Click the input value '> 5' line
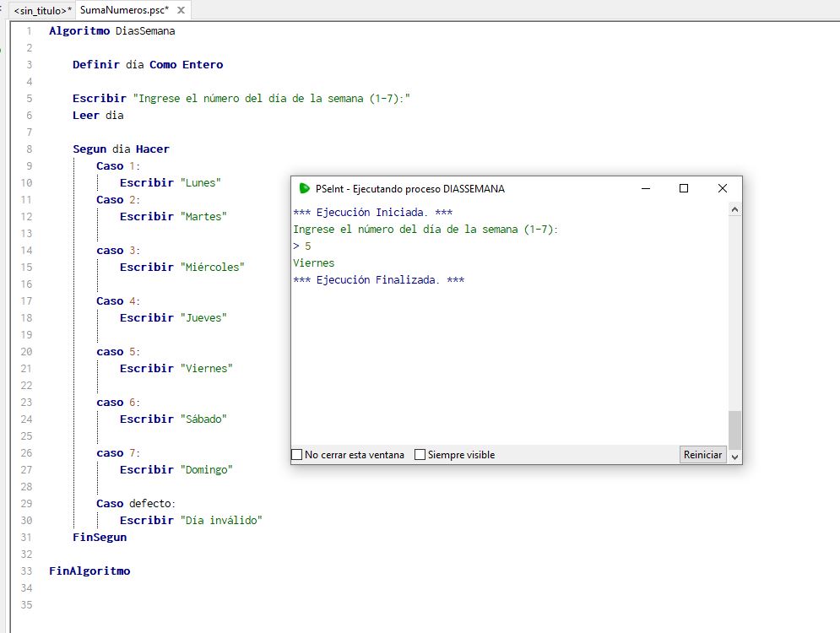Screen dimensions: 840x633 coord(302,246)
